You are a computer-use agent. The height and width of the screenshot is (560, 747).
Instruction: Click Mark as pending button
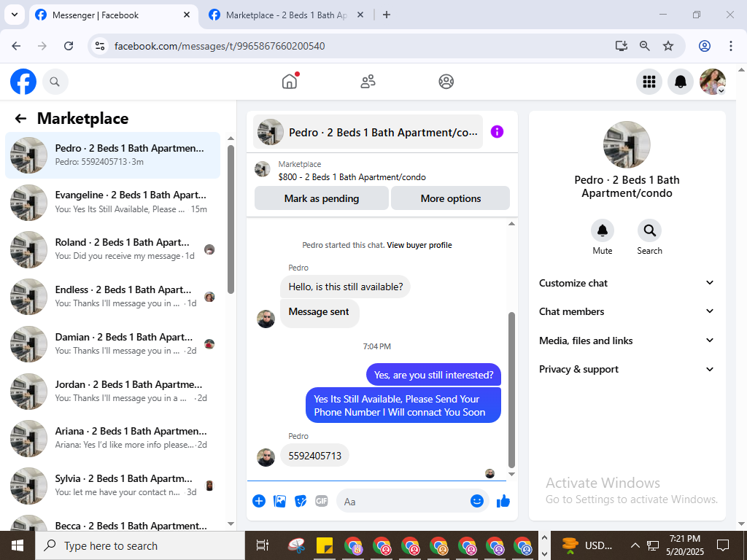(322, 198)
